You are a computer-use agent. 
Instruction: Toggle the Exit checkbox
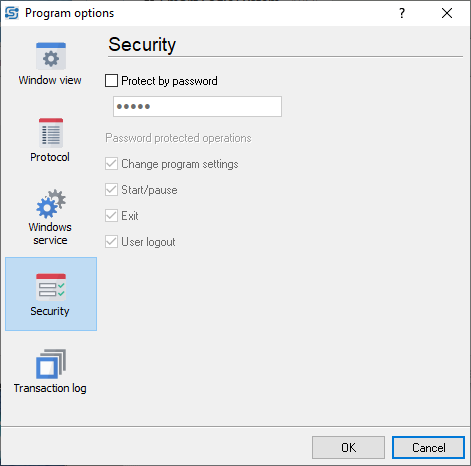111,216
